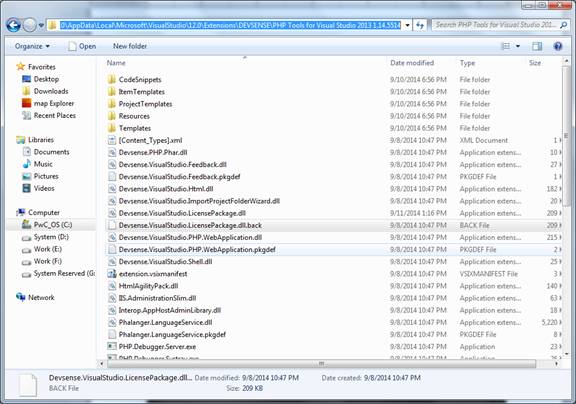
Task: Click the CodeSnippets folder icon
Action: [x=112, y=79]
